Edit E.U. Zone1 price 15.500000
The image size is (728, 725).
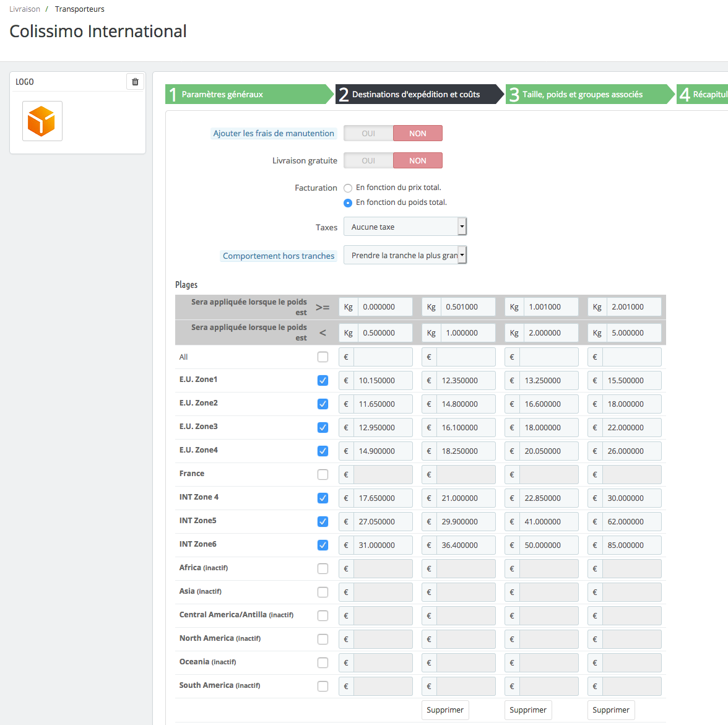pyautogui.click(x=632, y=380)
